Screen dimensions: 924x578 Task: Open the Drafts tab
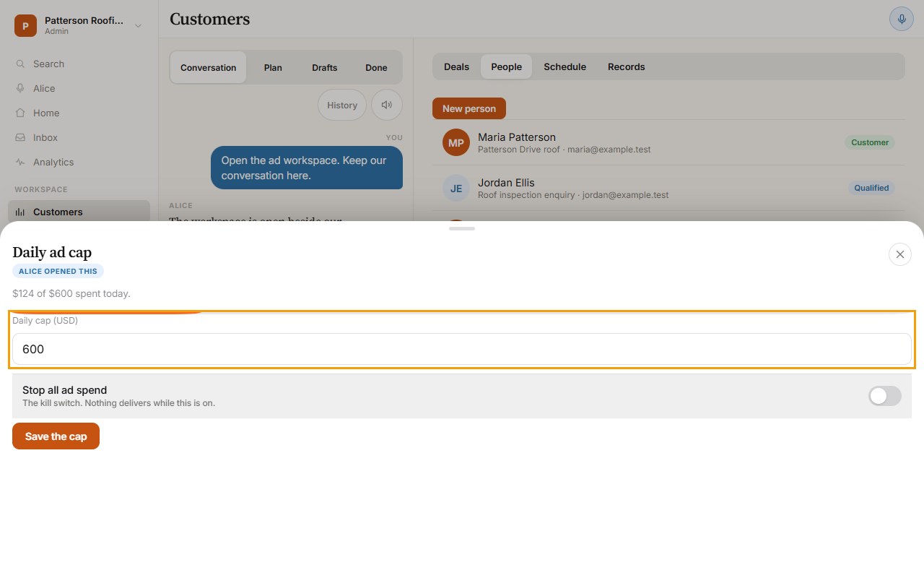coord(325,67)
